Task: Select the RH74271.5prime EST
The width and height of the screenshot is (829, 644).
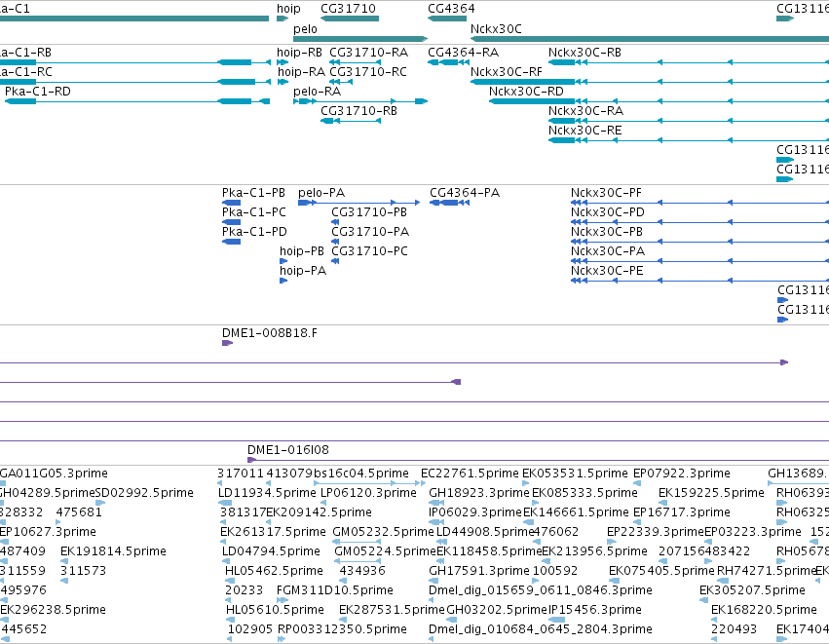Action: [723, 581]
